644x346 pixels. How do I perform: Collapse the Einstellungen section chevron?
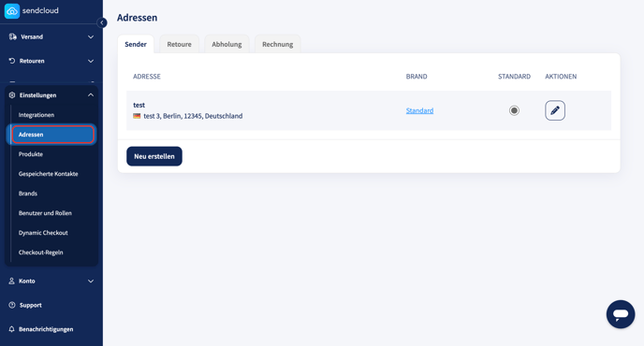(91, 95)
